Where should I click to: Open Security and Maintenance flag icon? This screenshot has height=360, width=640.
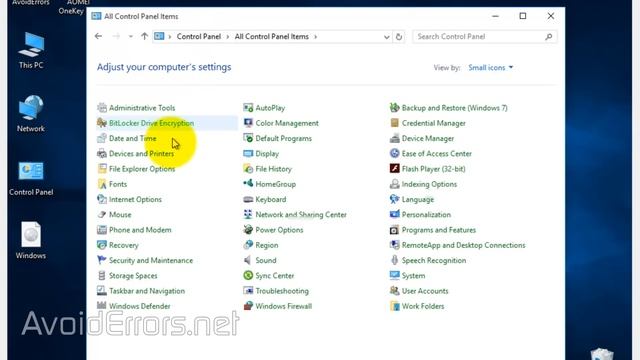coord(102,260)
